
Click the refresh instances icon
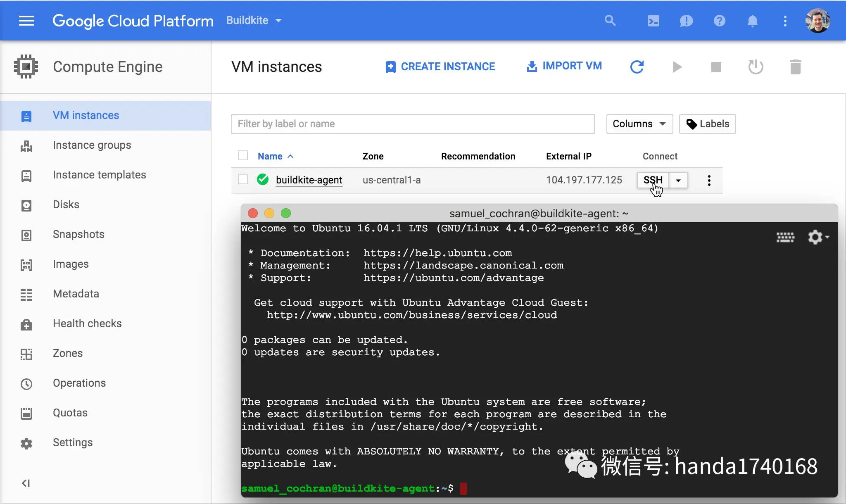tap(637, 67)
